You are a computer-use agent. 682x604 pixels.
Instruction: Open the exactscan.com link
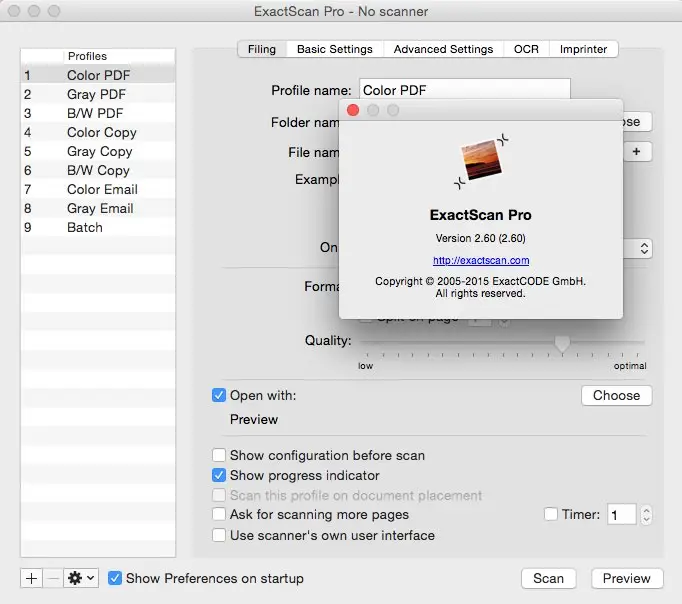click(481, 260)
